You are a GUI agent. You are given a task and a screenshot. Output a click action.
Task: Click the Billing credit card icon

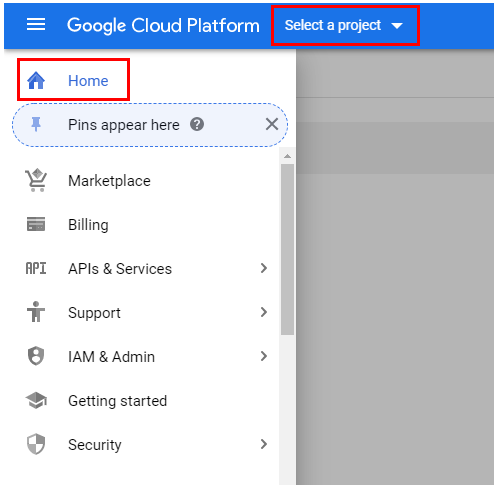[x=36, y=224]
